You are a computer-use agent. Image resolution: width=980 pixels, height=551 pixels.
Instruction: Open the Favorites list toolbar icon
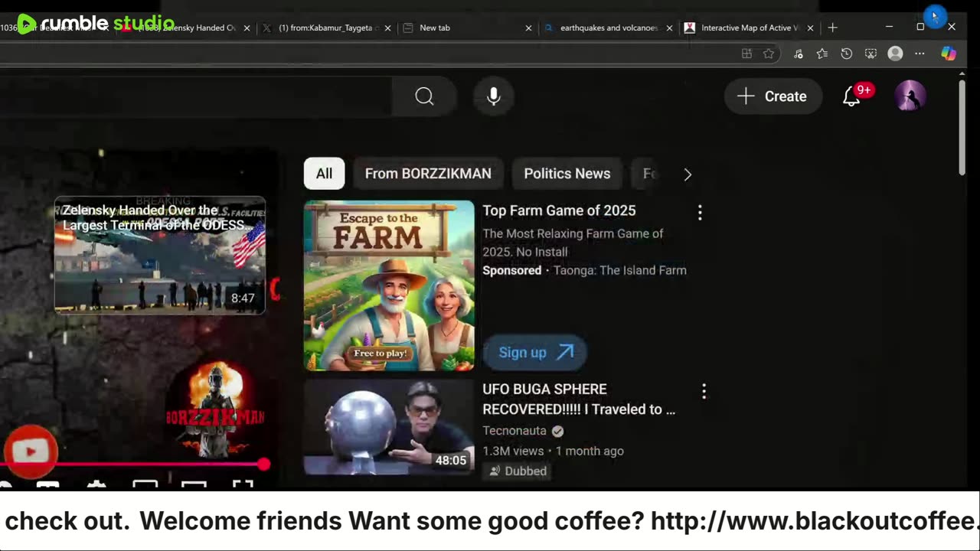(x=822, y=54)
